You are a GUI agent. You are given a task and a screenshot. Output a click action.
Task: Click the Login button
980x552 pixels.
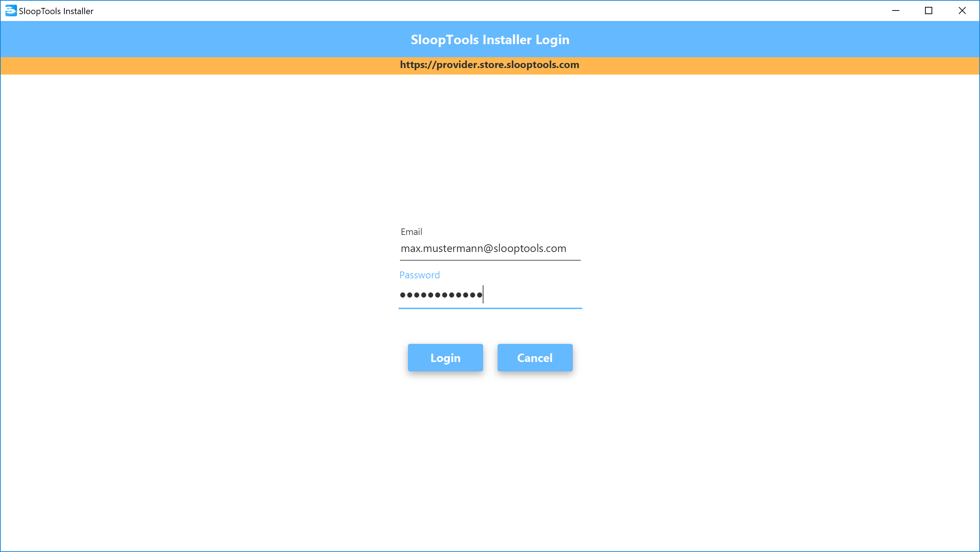point(446,358)
